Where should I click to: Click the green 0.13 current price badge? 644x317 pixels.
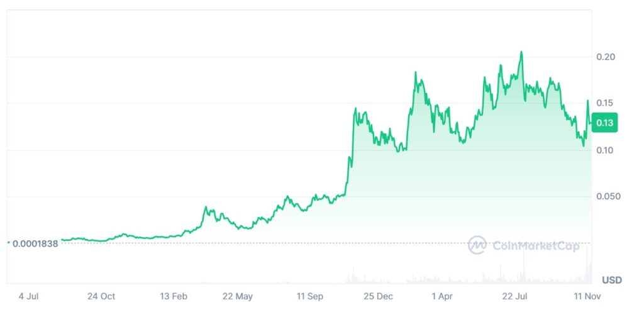pos(605,123)
